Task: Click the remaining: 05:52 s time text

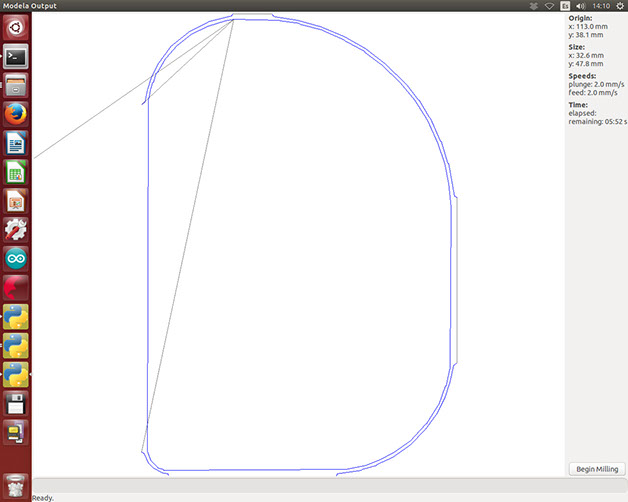Action: pos(598,121)
